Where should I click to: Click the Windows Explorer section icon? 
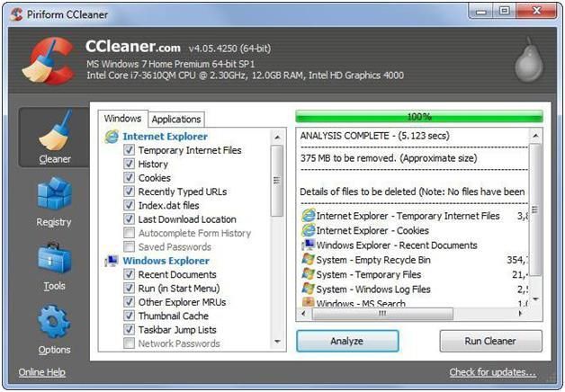[112, 261]
